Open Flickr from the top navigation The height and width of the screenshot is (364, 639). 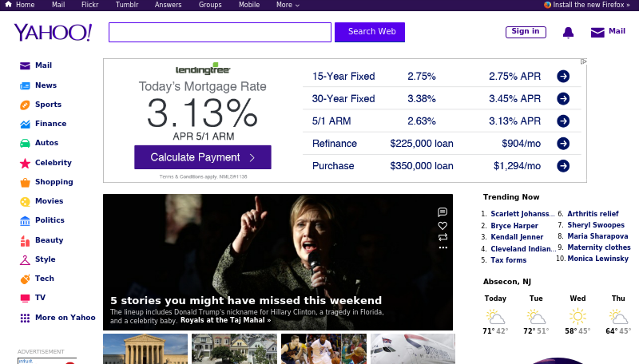[x=89, y=5]
